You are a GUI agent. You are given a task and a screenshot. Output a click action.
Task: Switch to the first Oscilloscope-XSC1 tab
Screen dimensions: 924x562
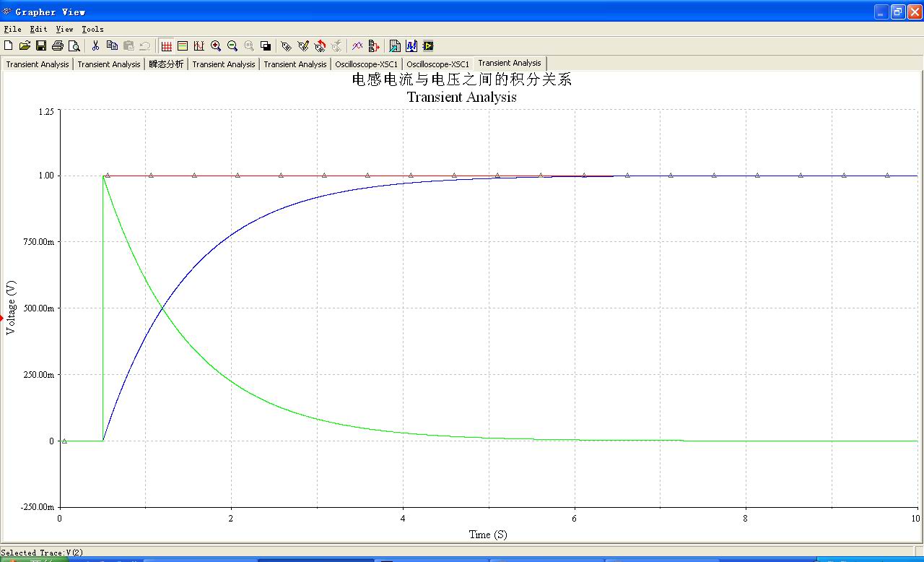coord(366,64)
